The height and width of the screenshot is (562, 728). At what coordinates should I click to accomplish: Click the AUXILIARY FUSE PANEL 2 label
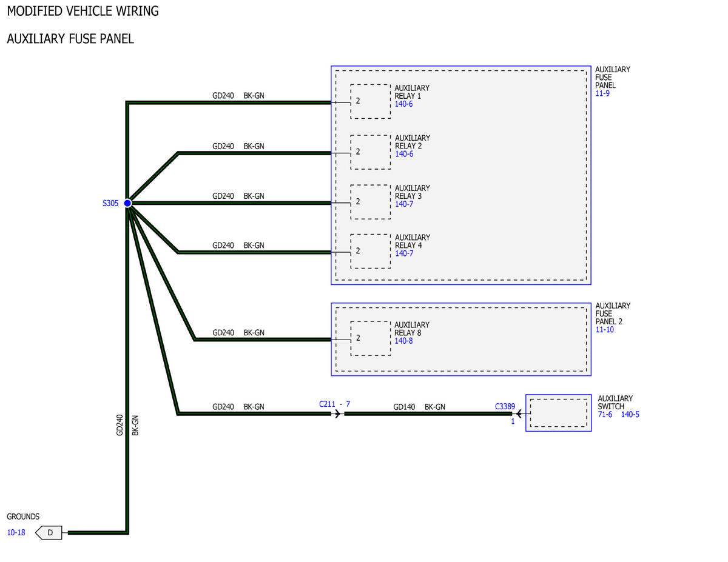coord(613,313)
